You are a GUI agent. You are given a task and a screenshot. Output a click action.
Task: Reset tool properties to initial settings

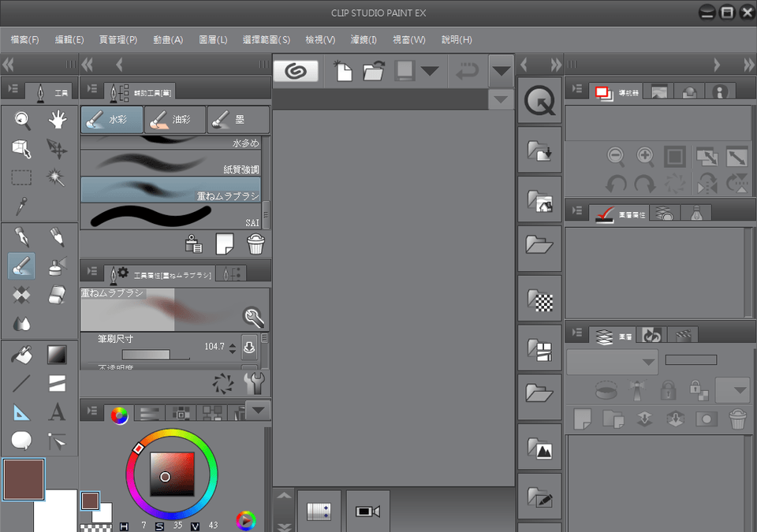tap(223, 383)
